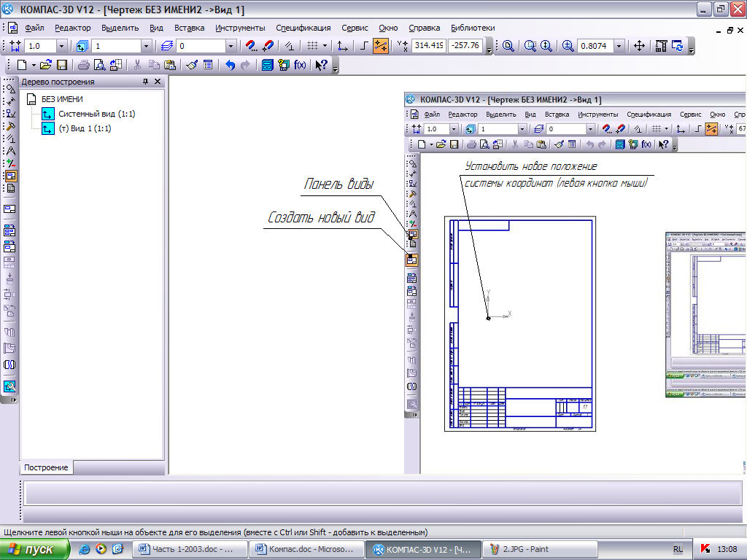The image size is (747, 560).
Task: Select the Editing hammer panel icon
Action: point(10,126)
